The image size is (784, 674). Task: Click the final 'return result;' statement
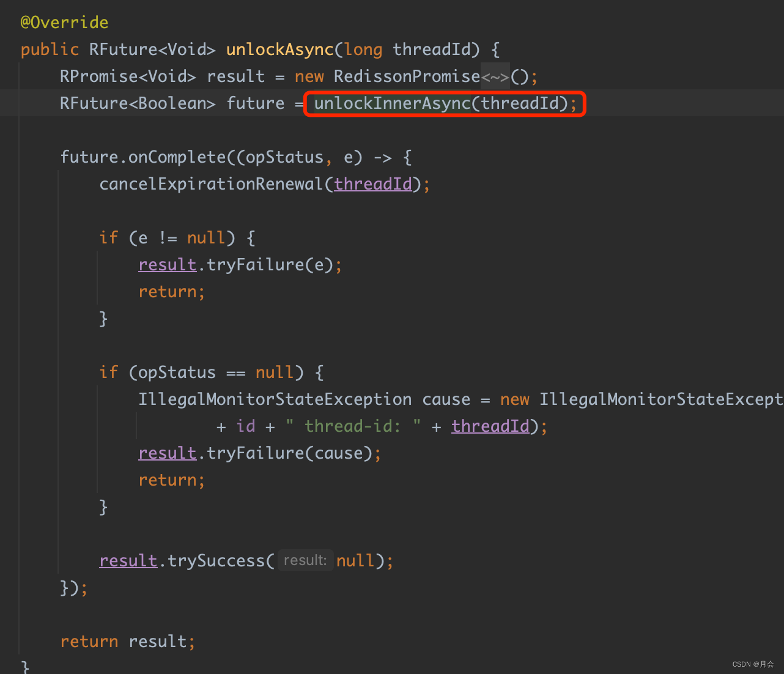tap(128, 642)
